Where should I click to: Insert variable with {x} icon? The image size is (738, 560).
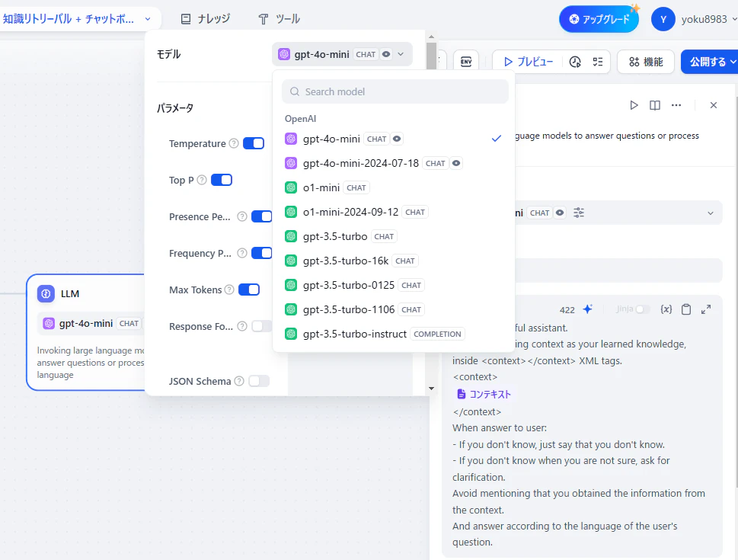[x=666, y=309]
